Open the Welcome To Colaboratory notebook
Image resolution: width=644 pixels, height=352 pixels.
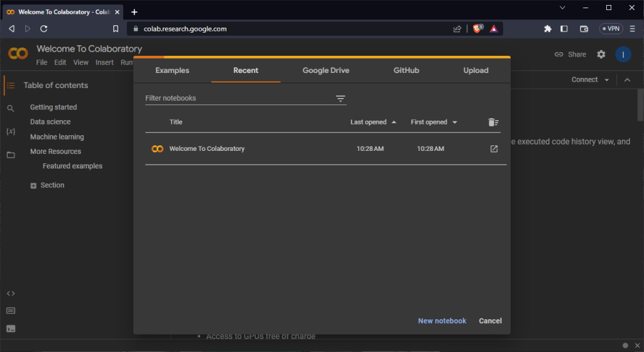click(207, 149)
